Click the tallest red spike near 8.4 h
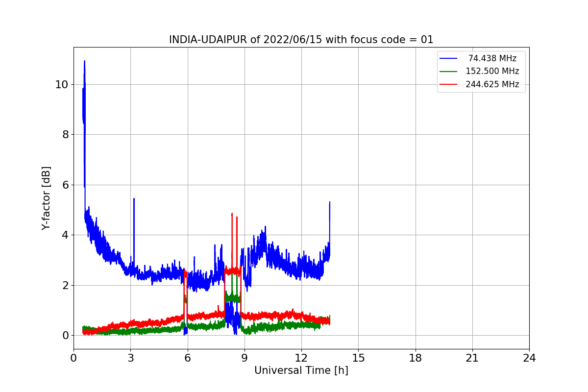The image size is (588, 392). [232, 214]
